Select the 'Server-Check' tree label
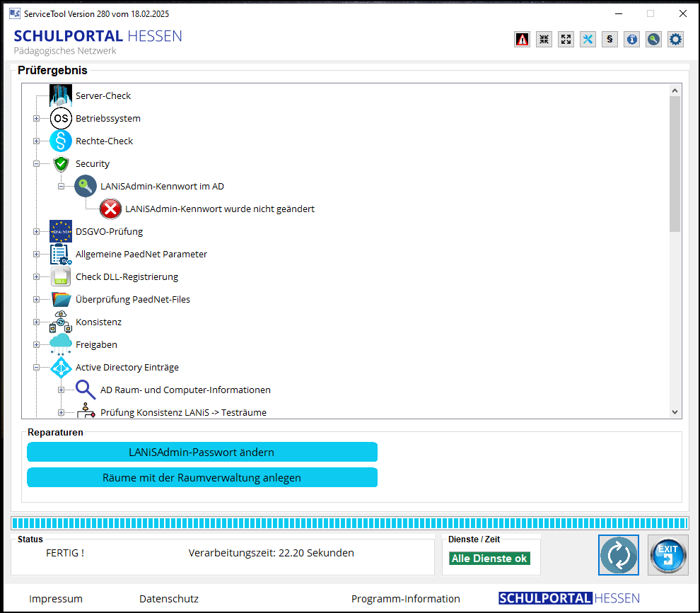This screenshot has height=613, width=700. pos(103,95)
